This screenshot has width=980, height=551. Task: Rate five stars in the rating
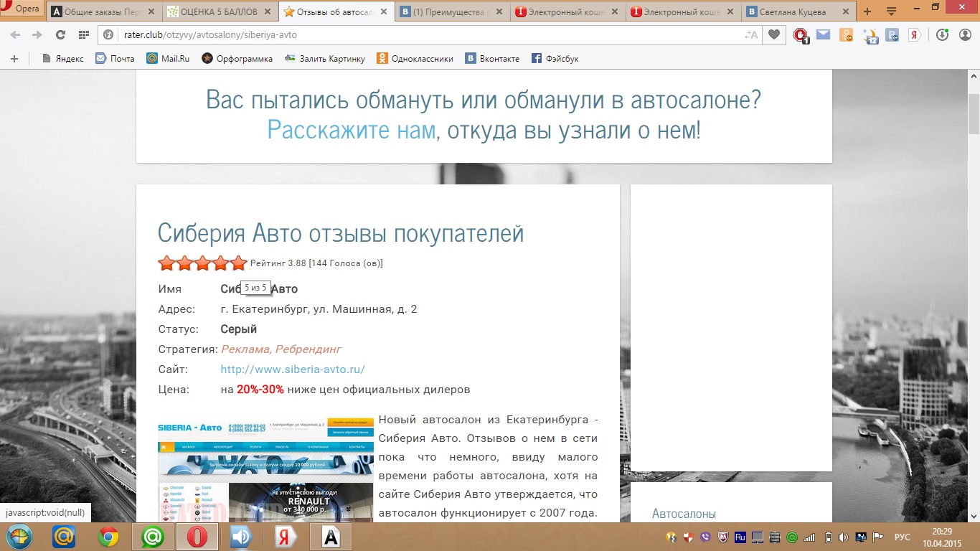coord(238,263)
